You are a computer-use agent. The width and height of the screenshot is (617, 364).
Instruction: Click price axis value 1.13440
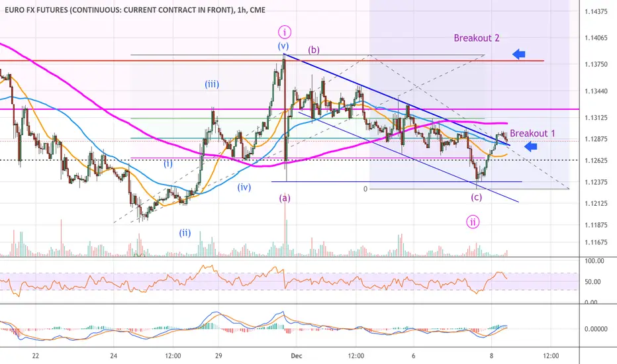tap(596, 91)
